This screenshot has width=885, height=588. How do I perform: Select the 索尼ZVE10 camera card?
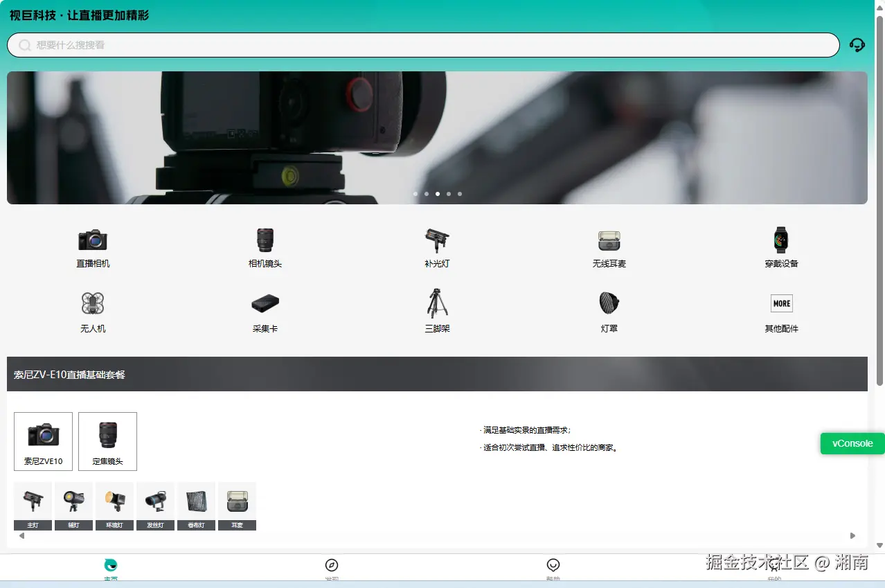tap(43, 441)
